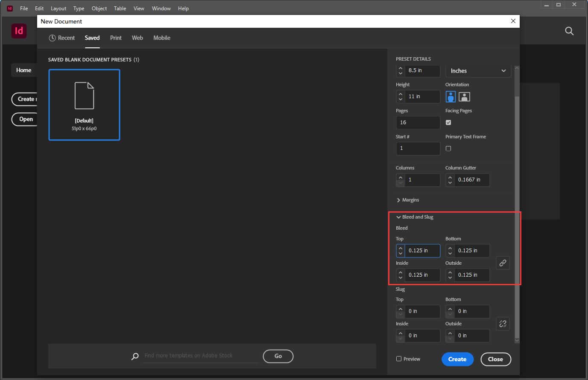Click the Pages input field showing 16
The height and width of the screenshot is (380, 588).
[x=418, y=123]
